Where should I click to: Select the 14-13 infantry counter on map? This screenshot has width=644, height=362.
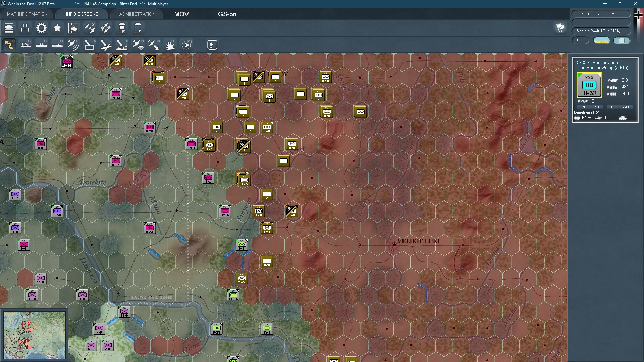pyautogui.click(x=116, y=94)
